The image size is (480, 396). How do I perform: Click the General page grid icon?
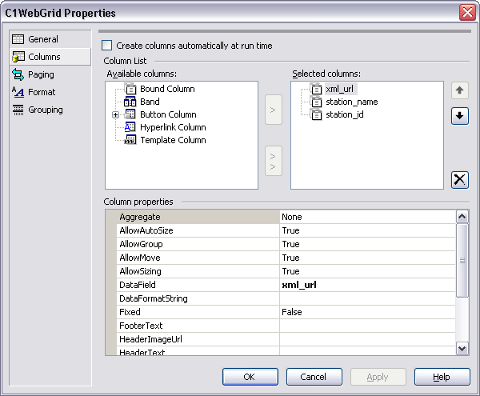pyautogui.click(x=18, y=39)
